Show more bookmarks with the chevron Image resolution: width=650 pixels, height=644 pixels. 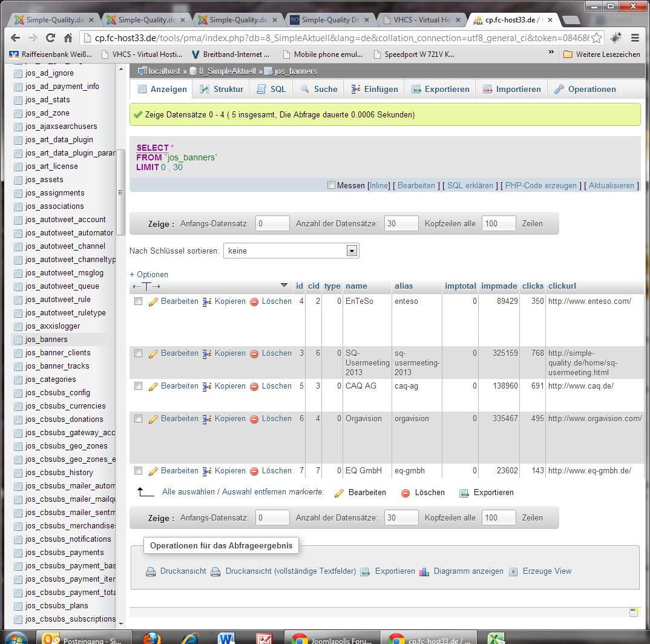tap(551, 52)
